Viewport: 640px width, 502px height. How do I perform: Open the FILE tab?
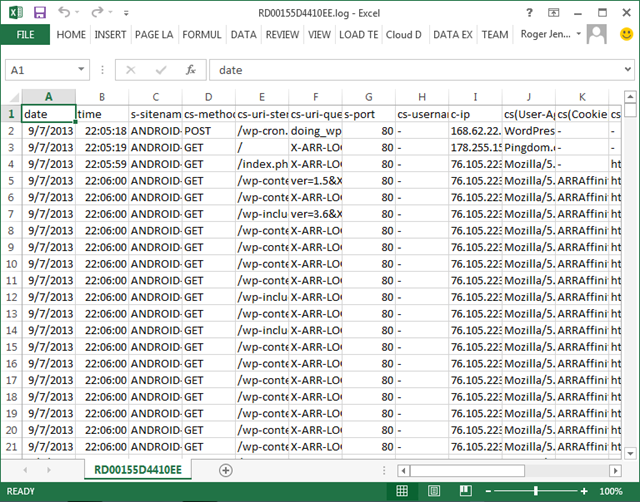(x=25, y=35)
